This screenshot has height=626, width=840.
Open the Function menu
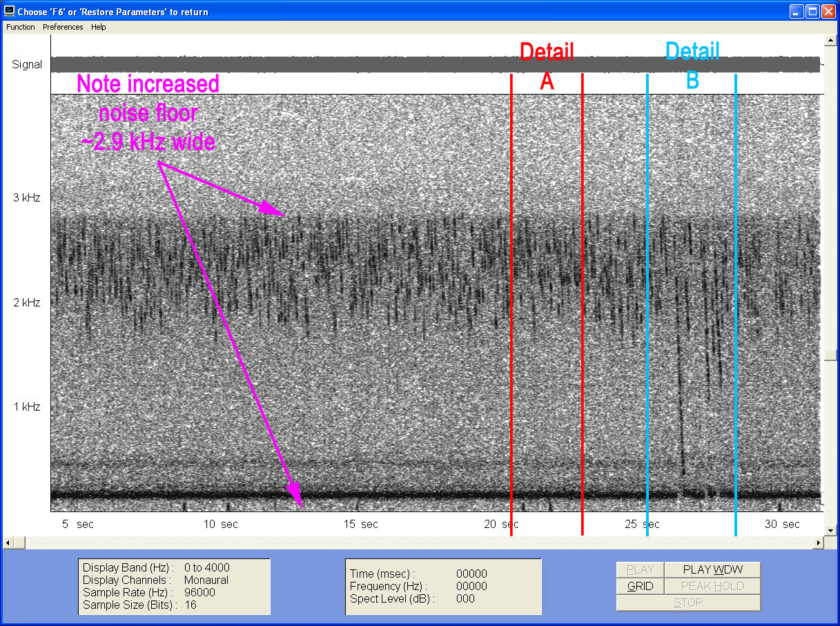(20, 27)
